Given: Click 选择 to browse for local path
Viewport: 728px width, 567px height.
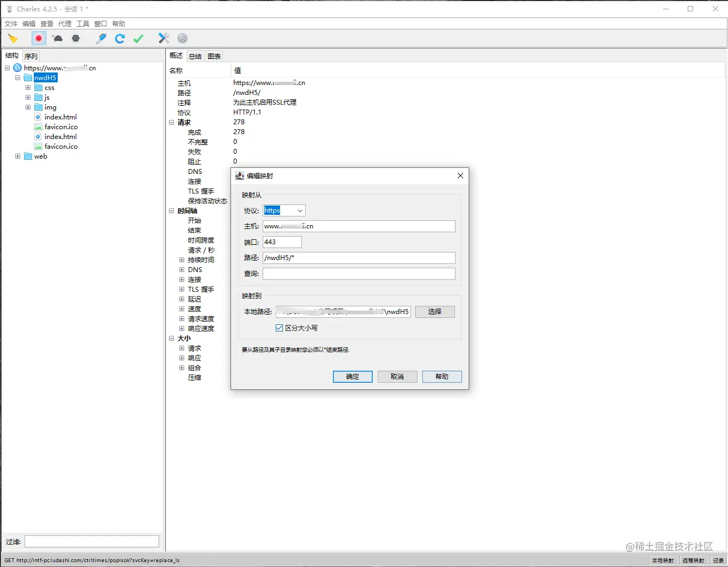Looking at the screenshot, I should click(x=435, y=312).
